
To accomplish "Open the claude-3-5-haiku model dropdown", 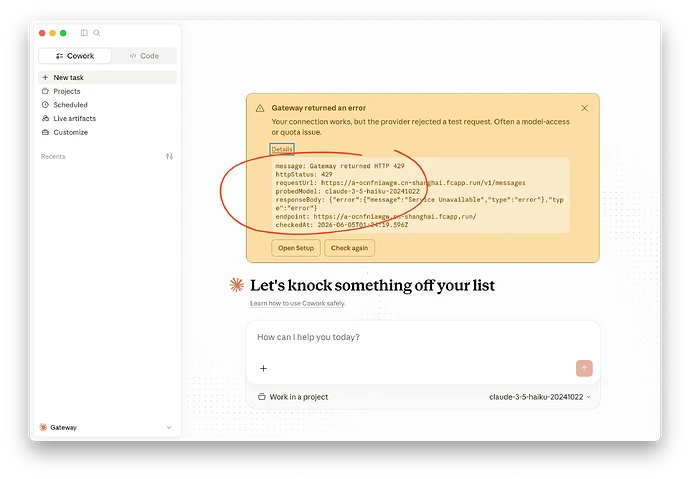I will [540, 397].
